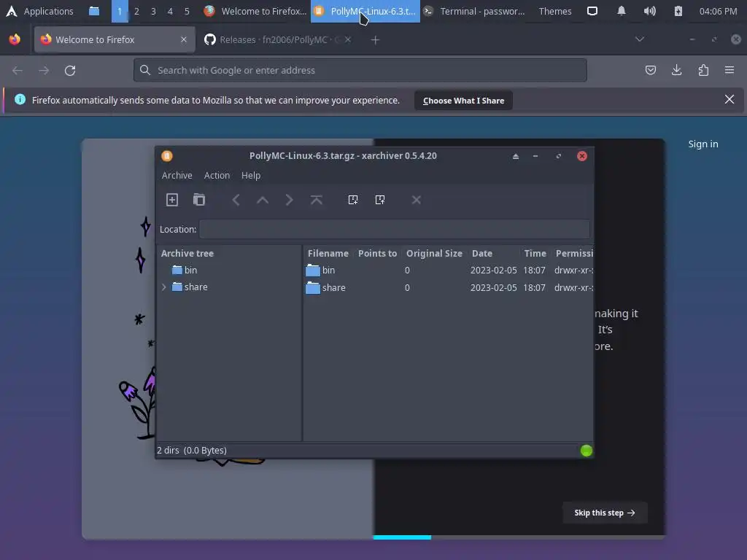Switch to workspace 2
The image size is (747, 560).
point(136,11)
